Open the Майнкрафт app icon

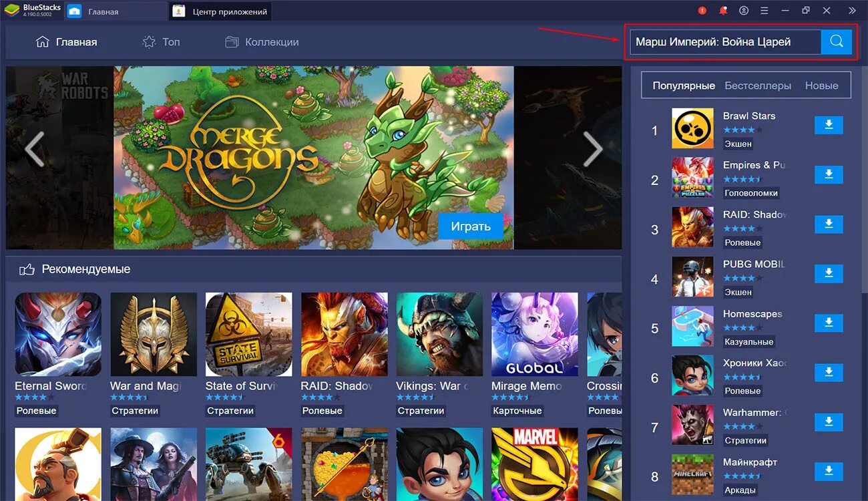click(x=692, y=475)
